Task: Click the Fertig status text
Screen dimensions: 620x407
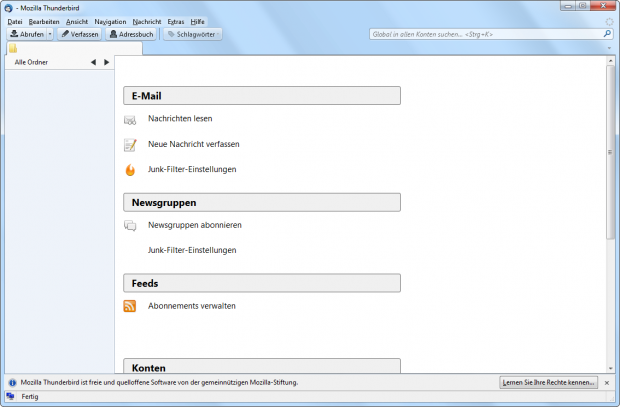Action: [30, 397]
